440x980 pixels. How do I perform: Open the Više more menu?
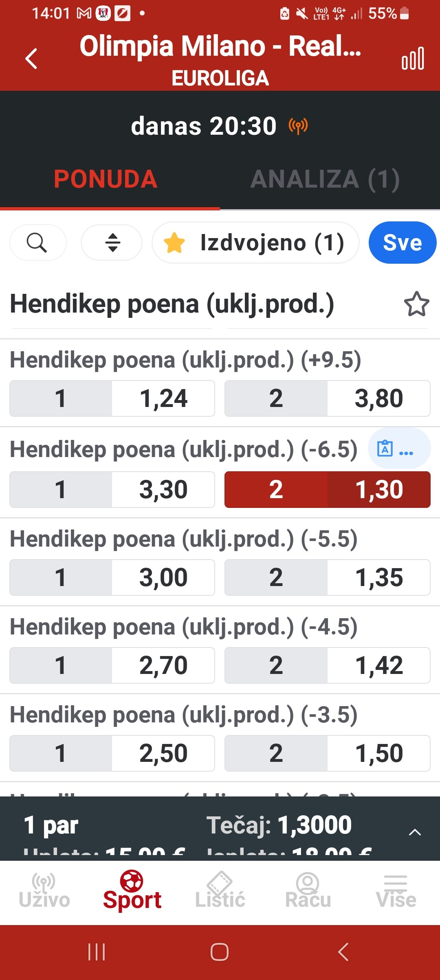coord(396,891)
